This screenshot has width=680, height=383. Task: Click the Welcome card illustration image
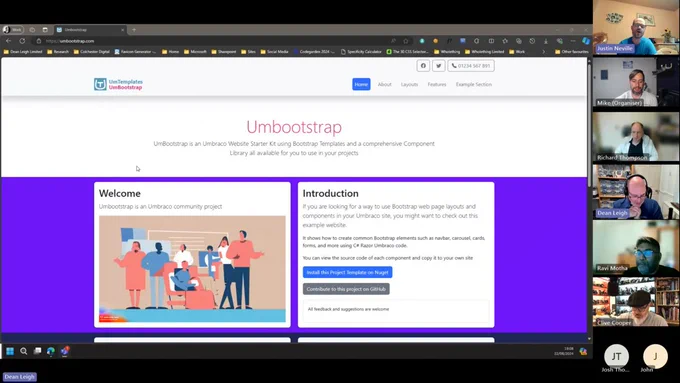[x=192, y=268]
